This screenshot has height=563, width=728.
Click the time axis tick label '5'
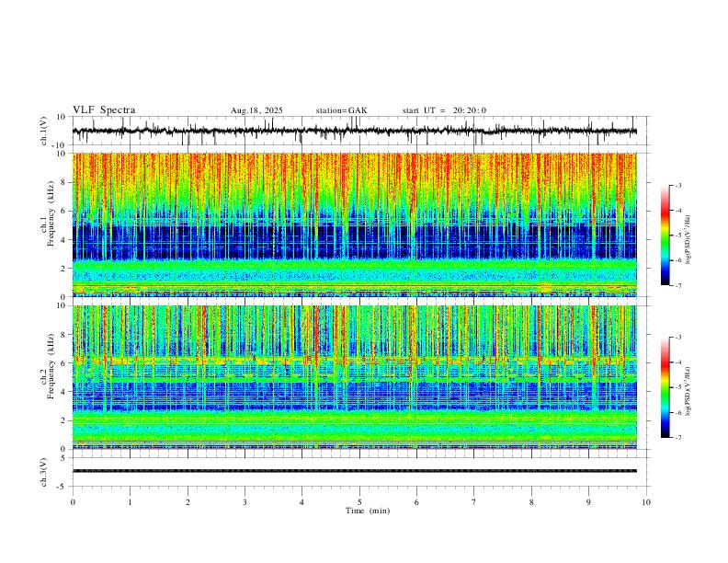[x=359, y=502]
